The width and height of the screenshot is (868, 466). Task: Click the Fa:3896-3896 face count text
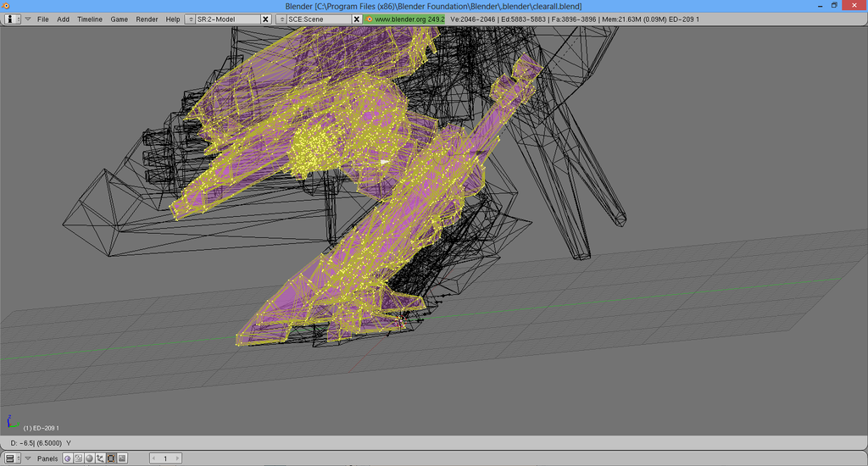574,19
